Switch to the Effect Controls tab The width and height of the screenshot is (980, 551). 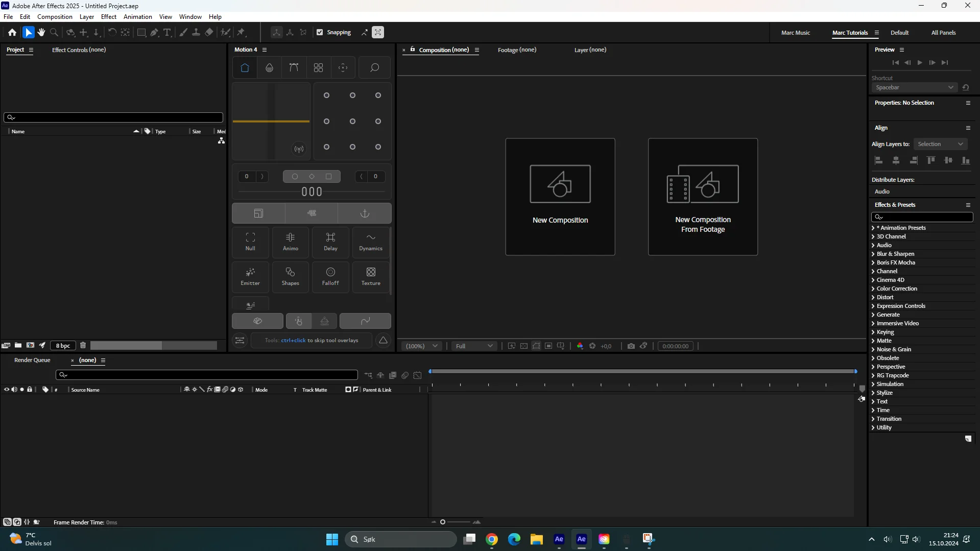coord(79,50)
